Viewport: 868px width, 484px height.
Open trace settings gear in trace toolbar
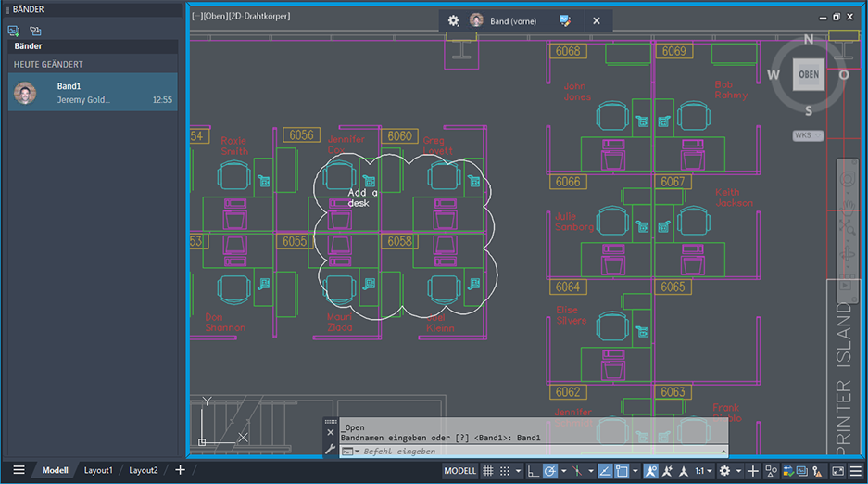click(x=453, y=20)
